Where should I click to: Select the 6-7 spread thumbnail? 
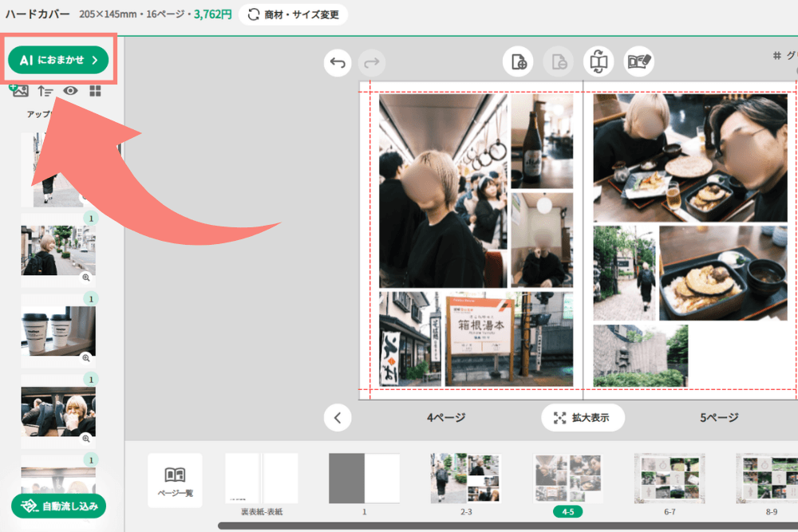click(670, 478)
